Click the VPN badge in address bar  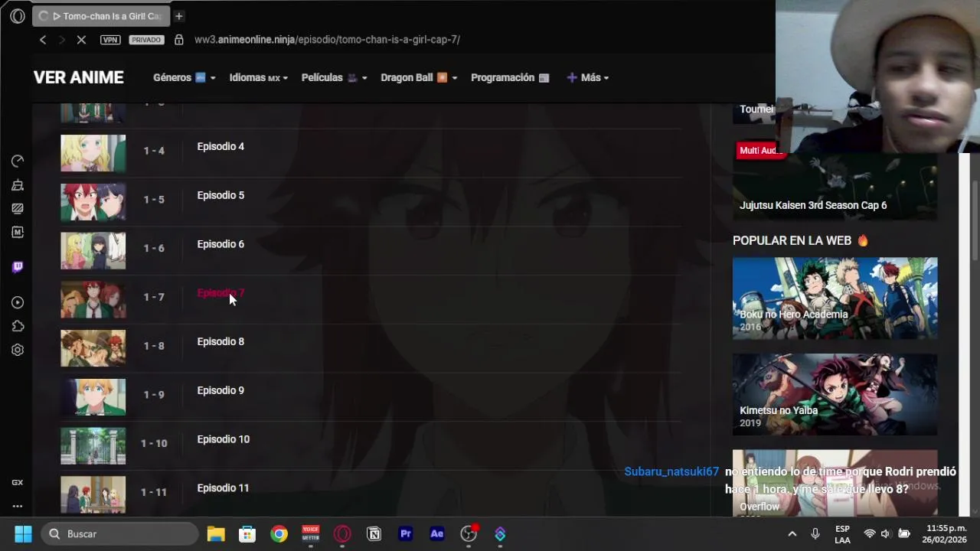[x=110, y=40]
